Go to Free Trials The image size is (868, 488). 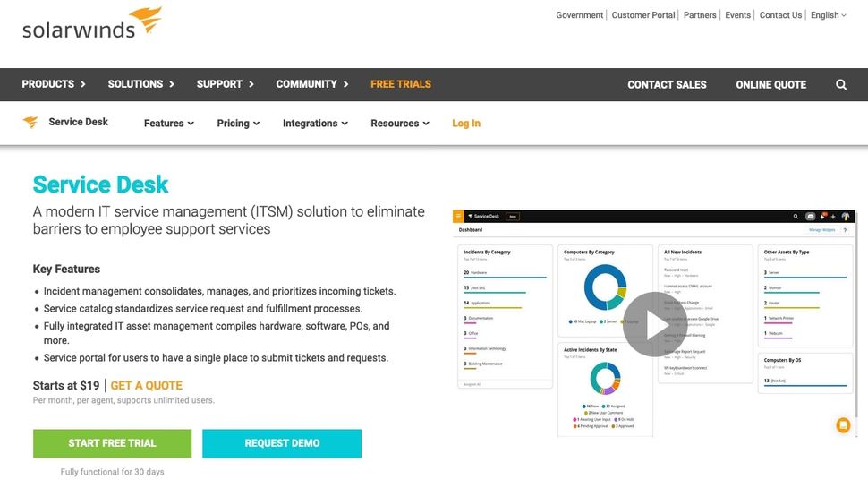pos(401,84)
